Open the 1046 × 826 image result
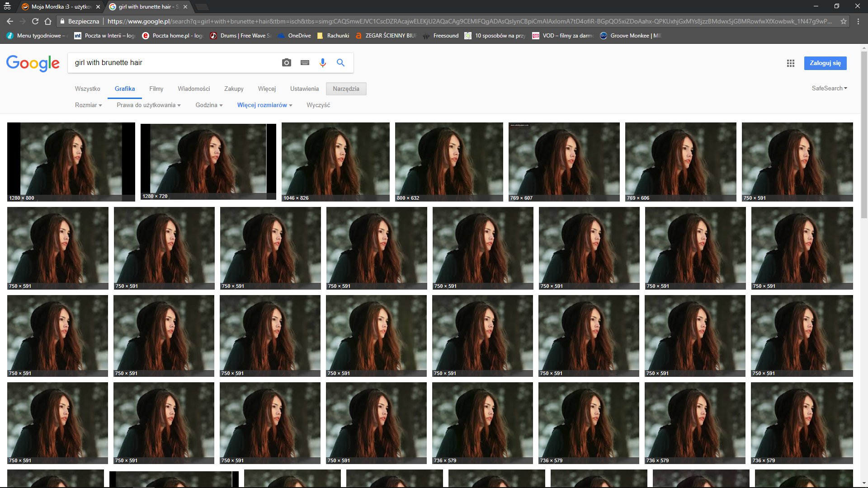The width and height of the screenshot is (868, 488). click(x=335, y=162)
